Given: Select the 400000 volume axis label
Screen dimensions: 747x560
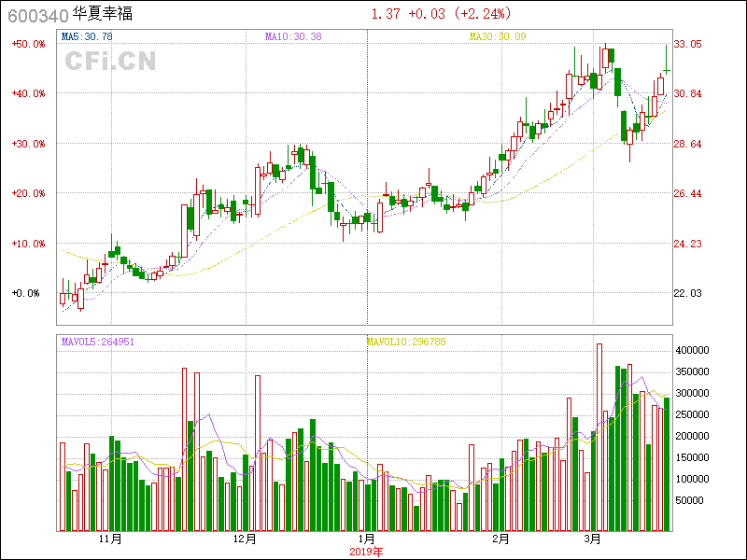Looking at the screenshot, I should coord(694,350).
